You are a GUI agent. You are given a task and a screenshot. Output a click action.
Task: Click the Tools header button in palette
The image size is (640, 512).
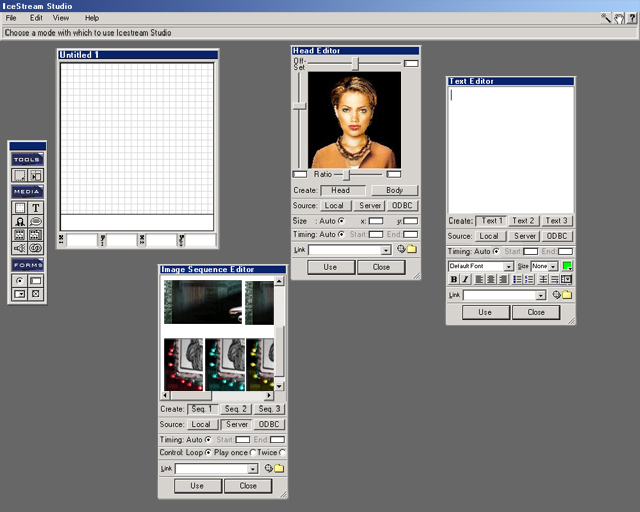pos(27,160)
